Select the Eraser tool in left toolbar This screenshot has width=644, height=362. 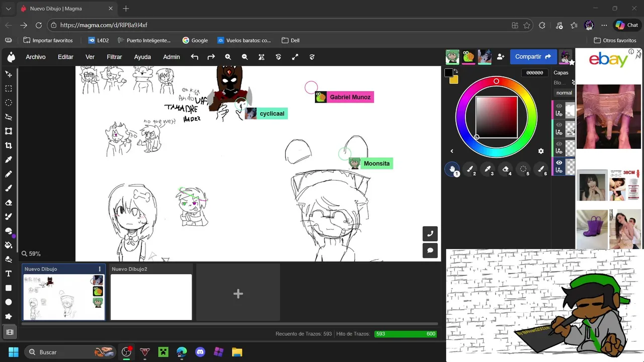pos(9,203)
